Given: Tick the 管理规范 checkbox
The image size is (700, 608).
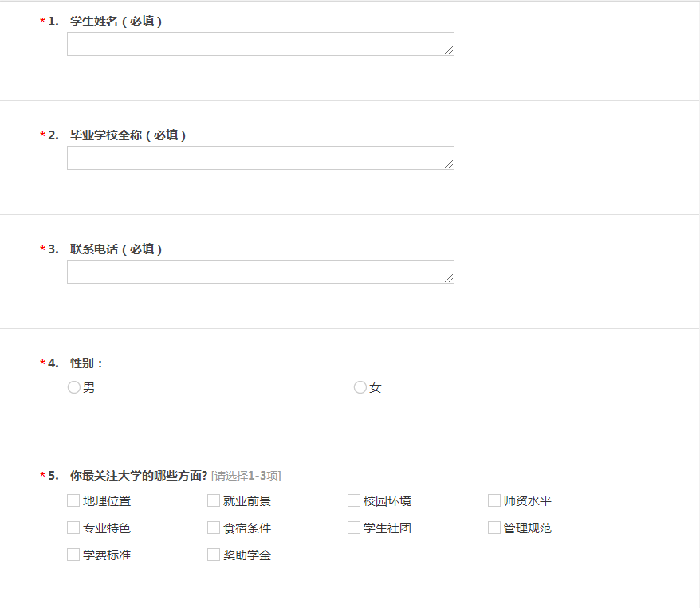Looking at the screenshot, I should pos(494,528).
